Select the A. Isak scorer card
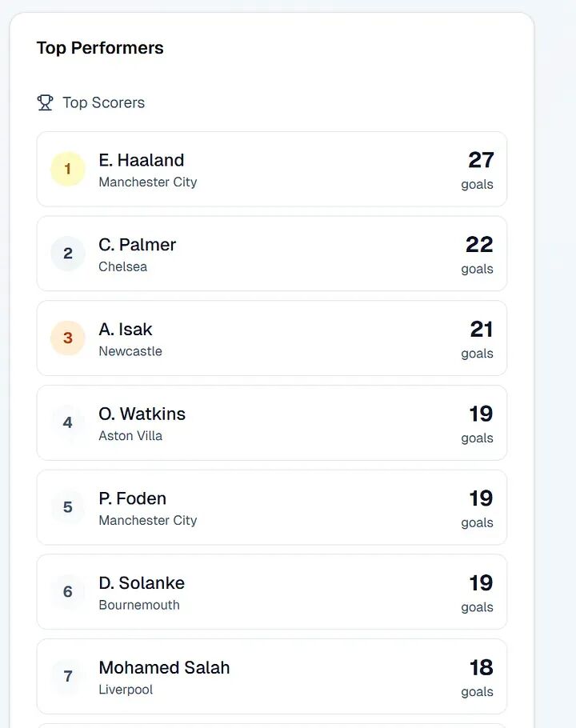 tap(272, 338)
